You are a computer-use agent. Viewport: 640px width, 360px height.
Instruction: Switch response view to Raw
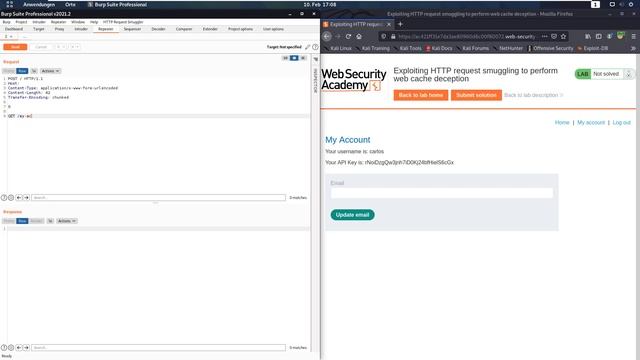pos(22,221)
